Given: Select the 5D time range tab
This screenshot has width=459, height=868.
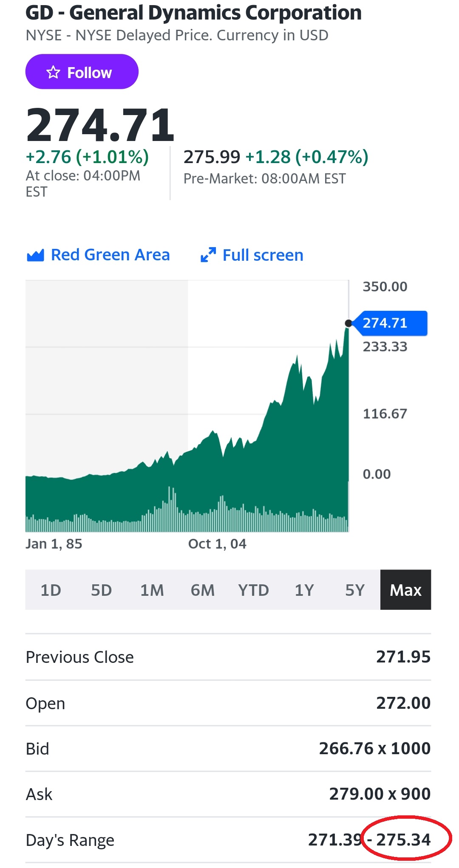Looking at the screenshot, I should 101,590.
